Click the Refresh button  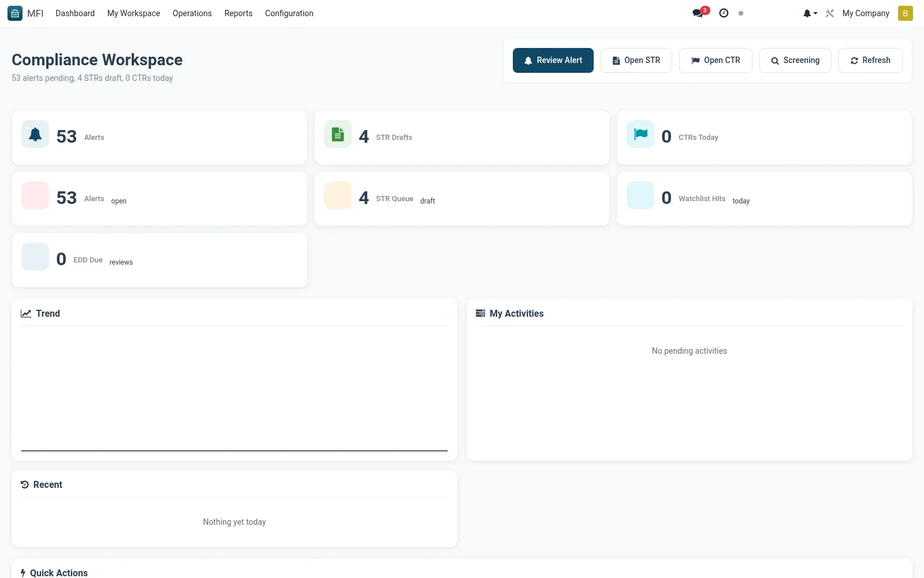coord(870,60)
